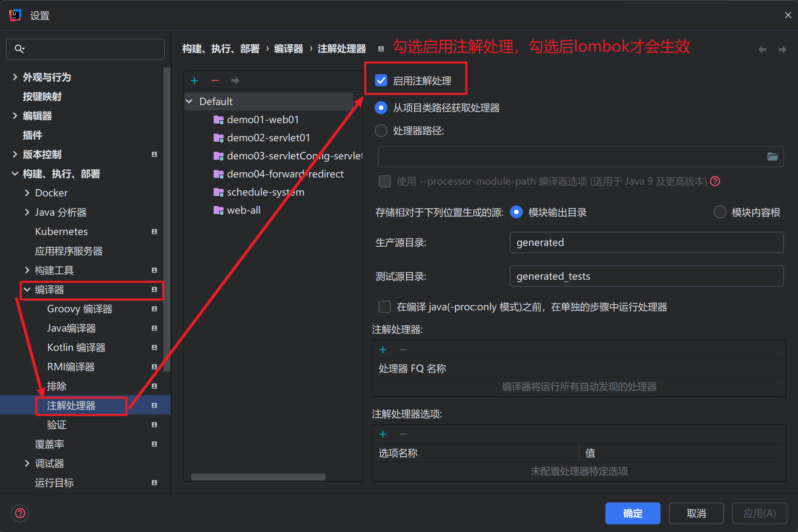
Task: Open help via the question mark icon
Action: click(x=20, y=513)
